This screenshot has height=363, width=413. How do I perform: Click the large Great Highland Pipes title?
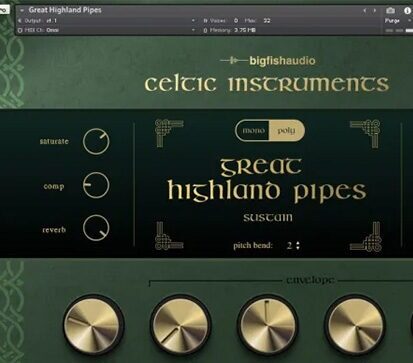(266, 181)
